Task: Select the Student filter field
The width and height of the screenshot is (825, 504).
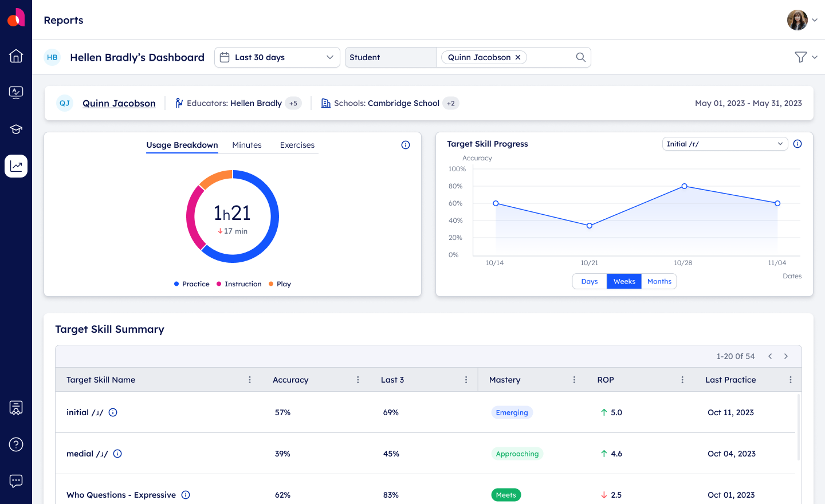Action: (391, 57)
